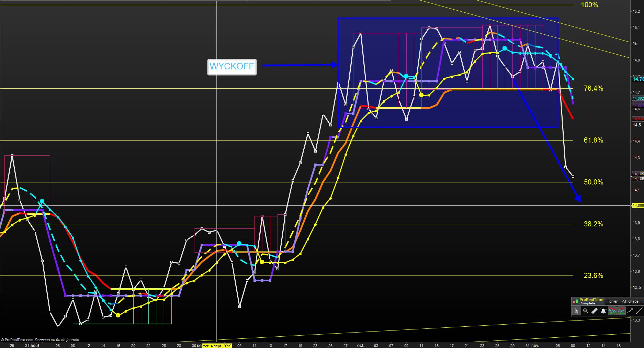This screenshot has height=348, width=644.
Task: Click the cyan 14,78 price axis label
Action: tap(638, 79)
